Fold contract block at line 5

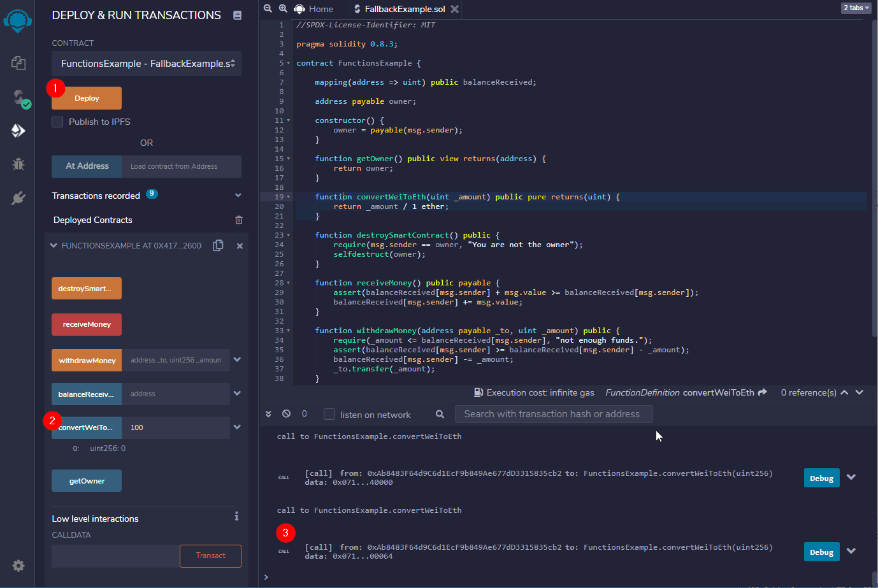(x=289, y=63)
